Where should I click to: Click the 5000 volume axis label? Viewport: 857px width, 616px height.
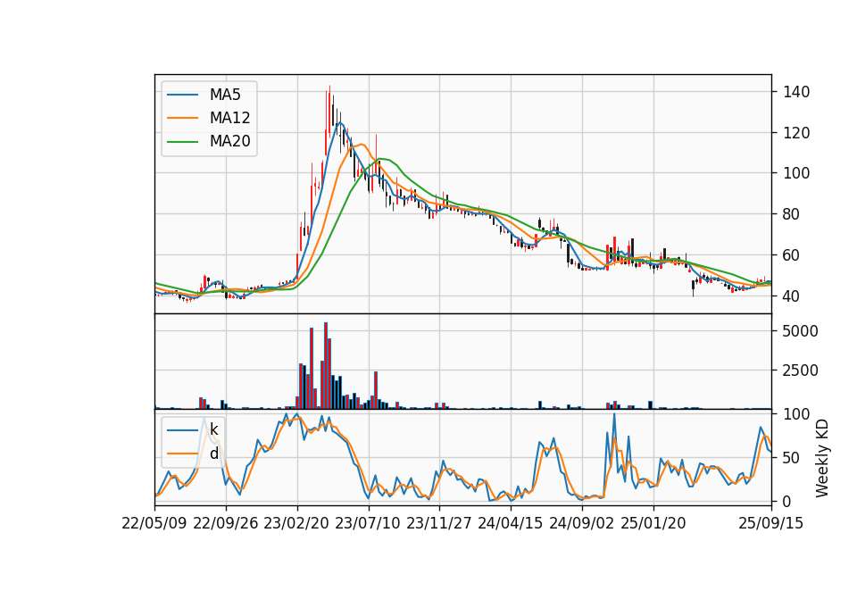click(801, 331)
